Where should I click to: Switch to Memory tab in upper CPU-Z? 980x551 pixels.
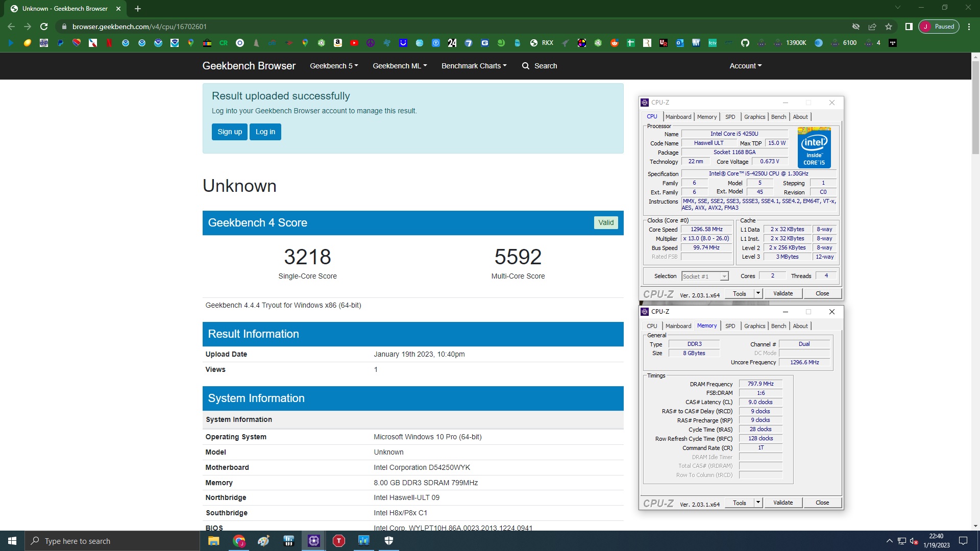707,117
